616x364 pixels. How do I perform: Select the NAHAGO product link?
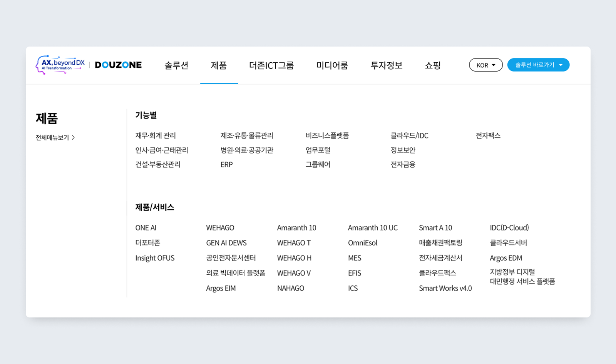(291, 288)
